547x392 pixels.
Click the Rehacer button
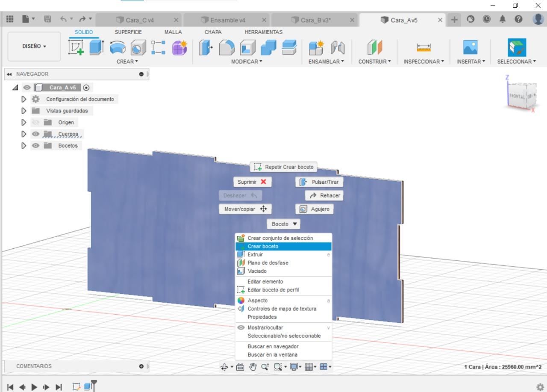pos(324,195)
